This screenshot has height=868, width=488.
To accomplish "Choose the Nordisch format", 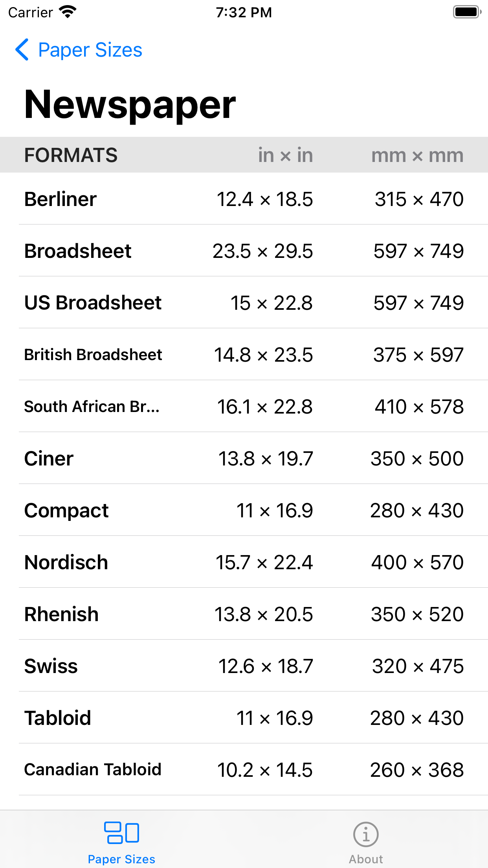I will click(x=244, y=562).
